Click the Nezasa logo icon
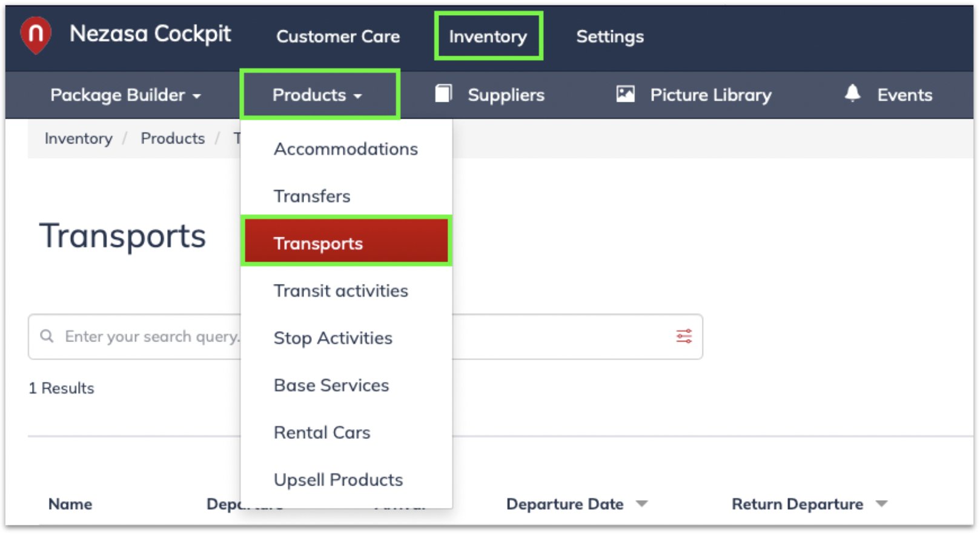980x534 pixels. click(x=36, y=35)
